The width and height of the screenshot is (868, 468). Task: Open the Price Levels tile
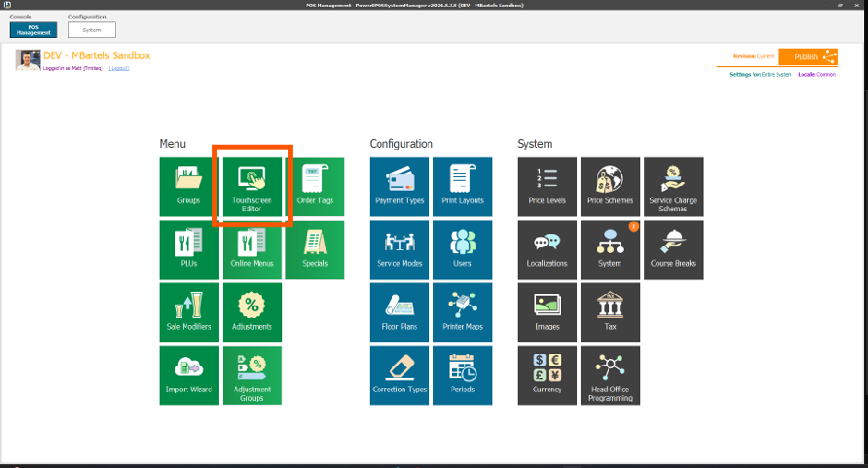pyautogui.click(x=548, y=186)
